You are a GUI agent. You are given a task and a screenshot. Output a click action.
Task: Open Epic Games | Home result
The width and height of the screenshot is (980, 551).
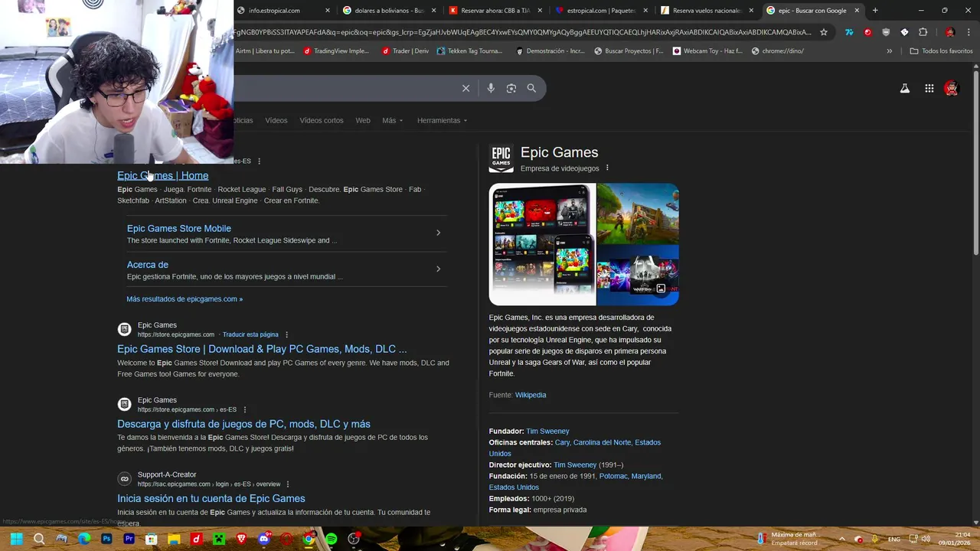tap(162, 175)
